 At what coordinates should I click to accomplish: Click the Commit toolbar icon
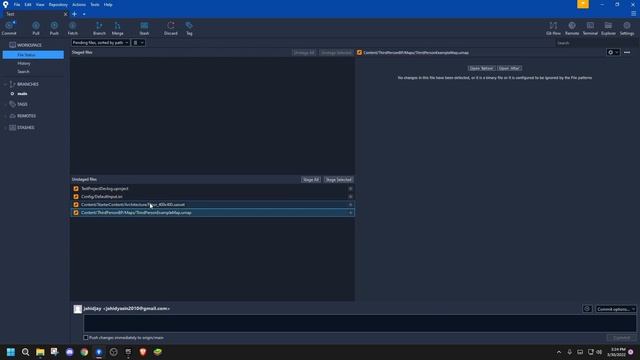tap(9, 28)
